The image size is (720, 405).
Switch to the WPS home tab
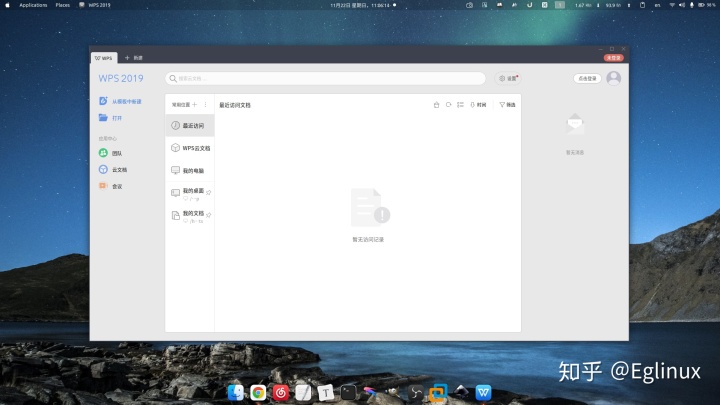(x=104, y=58)
